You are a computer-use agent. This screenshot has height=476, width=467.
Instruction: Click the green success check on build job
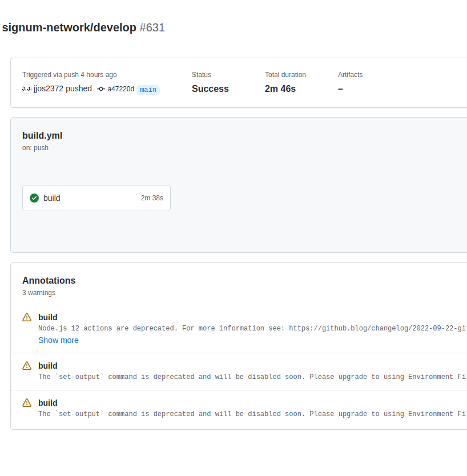[x=34, y=198]
